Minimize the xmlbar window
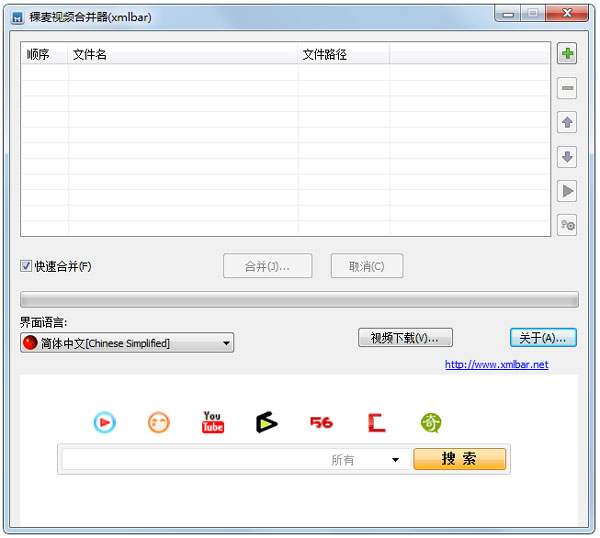Image resolution: width=600 pixels, height=538 pixels. pos(508,14)
